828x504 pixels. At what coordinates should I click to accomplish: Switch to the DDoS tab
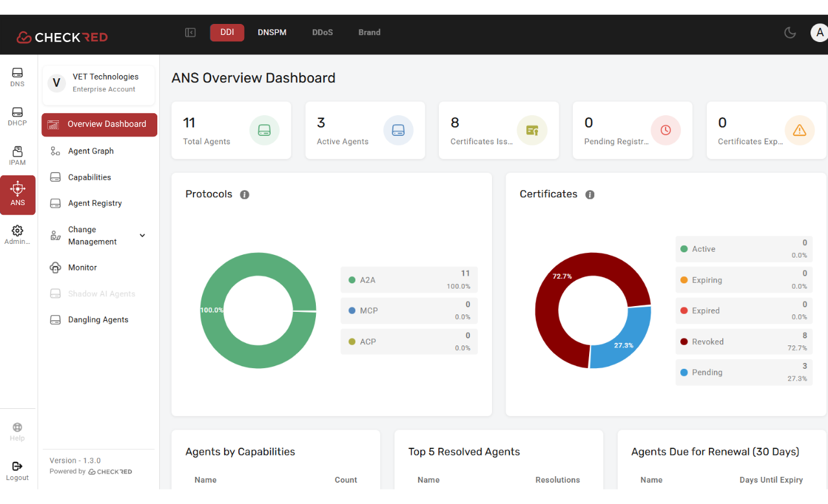(322, 32)
